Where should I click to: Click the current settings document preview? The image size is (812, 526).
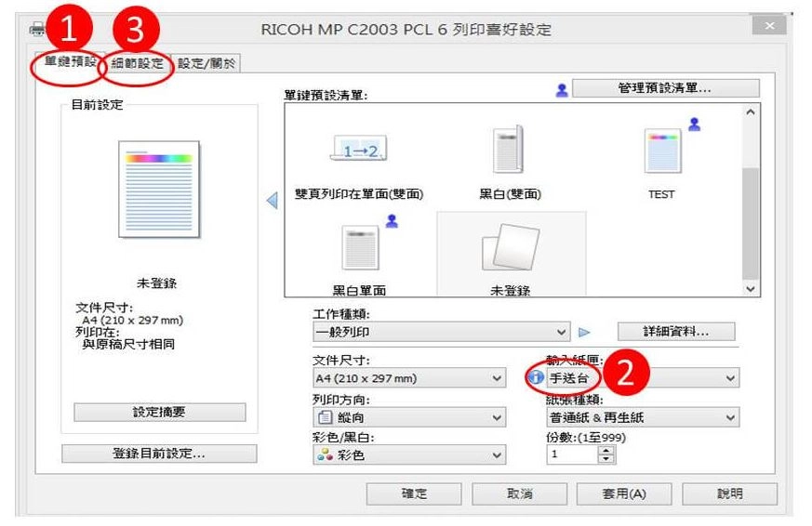pos(159,190)
